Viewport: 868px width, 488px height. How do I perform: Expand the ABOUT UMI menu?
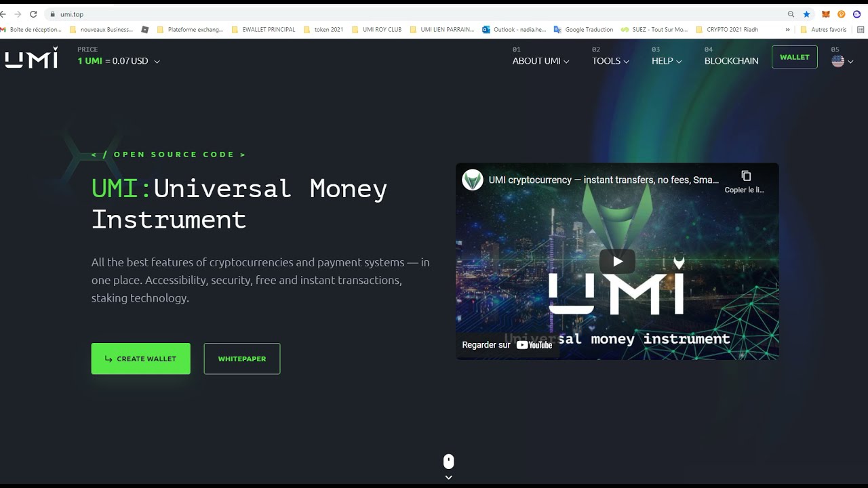coord(540,61)
